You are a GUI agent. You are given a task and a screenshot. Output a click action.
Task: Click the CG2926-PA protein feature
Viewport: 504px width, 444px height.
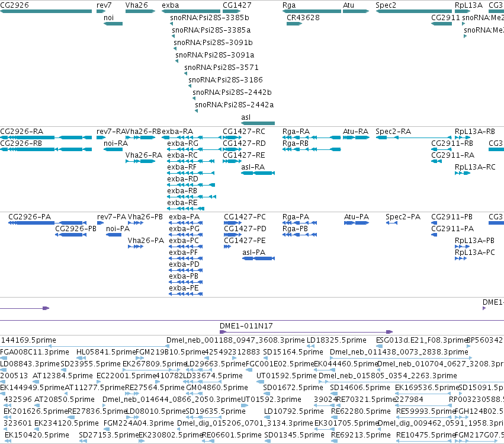[47, 223]
